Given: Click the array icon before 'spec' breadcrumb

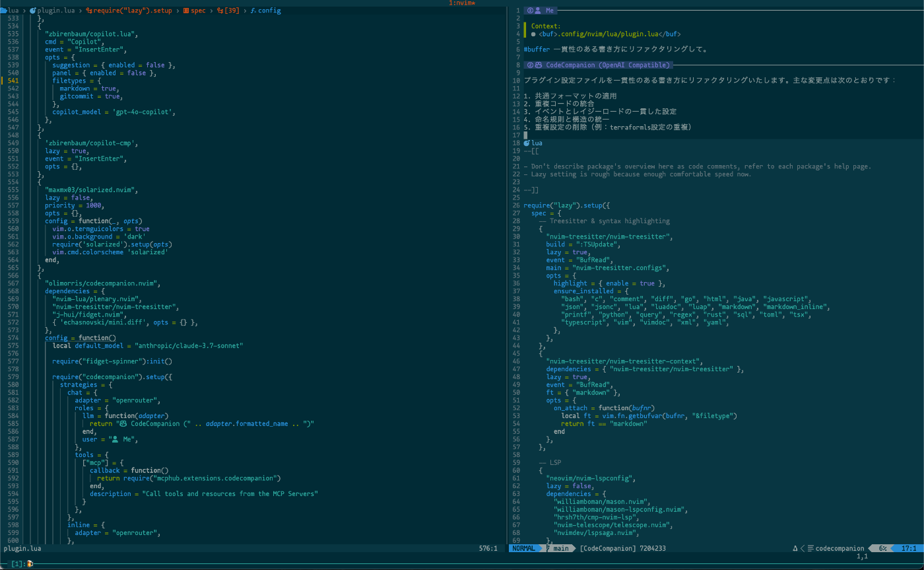Looking at the screenshot, I should point(185,11).
